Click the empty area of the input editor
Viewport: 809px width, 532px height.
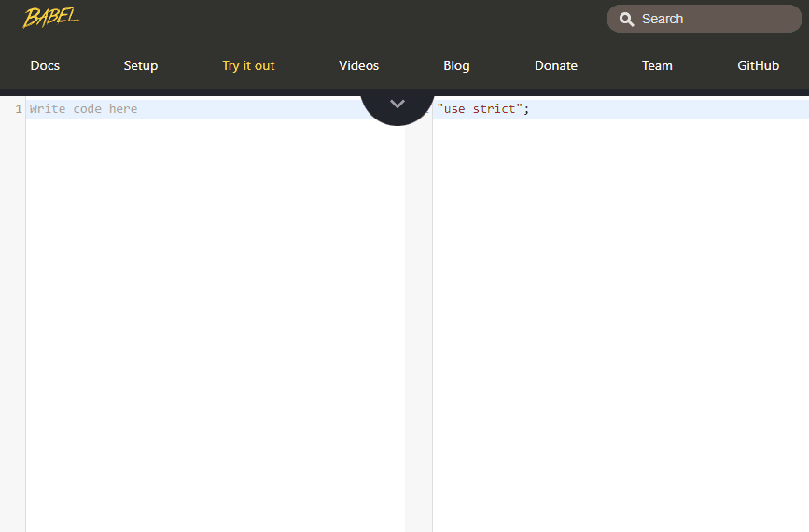pos(215,317)
